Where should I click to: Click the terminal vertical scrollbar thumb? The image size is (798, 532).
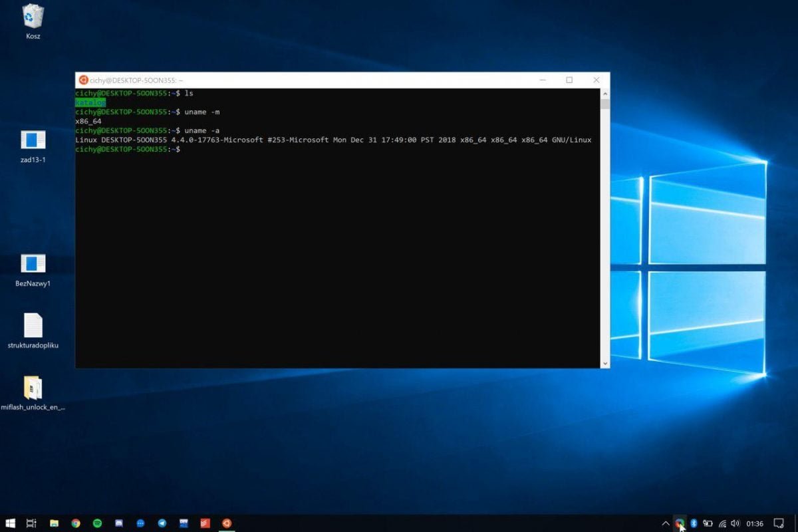(x=605, y=104)
